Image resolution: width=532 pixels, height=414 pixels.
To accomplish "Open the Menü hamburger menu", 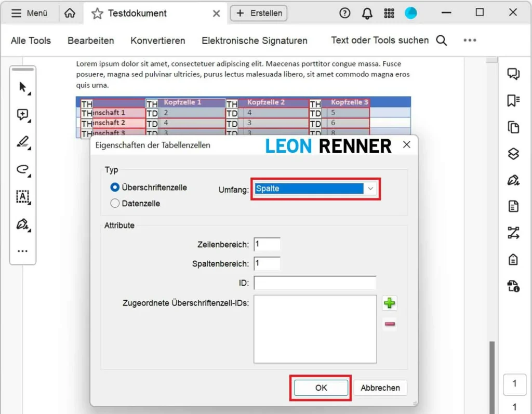I will 30,13.
